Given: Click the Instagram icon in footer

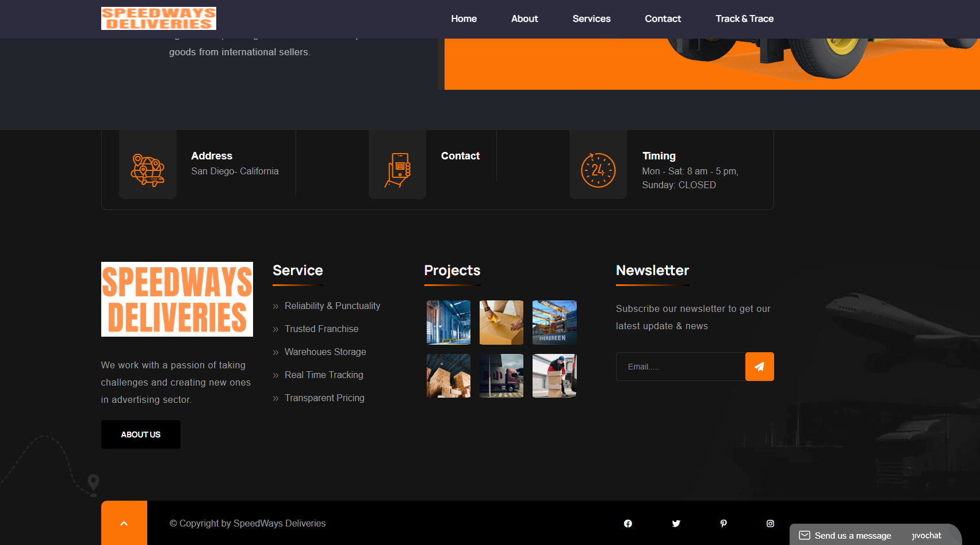Looking at the screenshot, I should pos(770,523).
